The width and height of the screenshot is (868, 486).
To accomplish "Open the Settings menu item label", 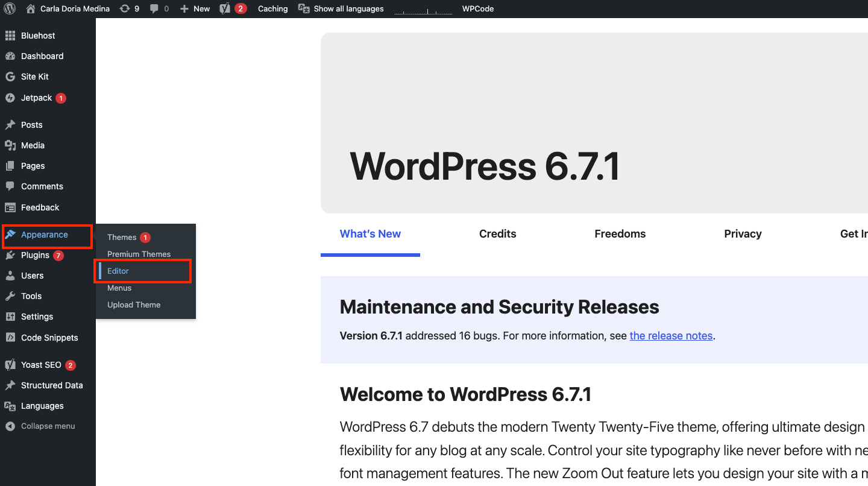I will pos(37,317).
